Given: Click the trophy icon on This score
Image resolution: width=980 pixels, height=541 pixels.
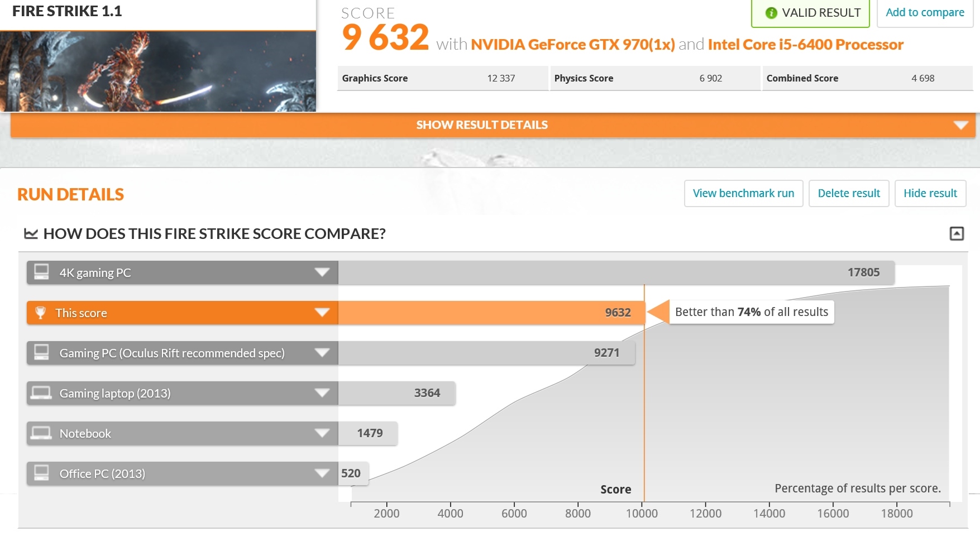Looking at the screenshot, I should pyautogui.click(x=40, y=313).
